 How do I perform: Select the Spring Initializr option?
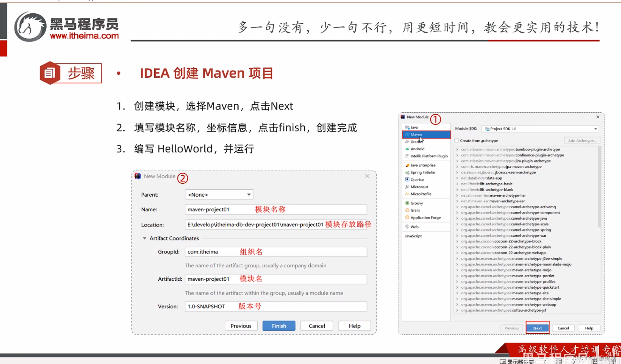[421, 172]
